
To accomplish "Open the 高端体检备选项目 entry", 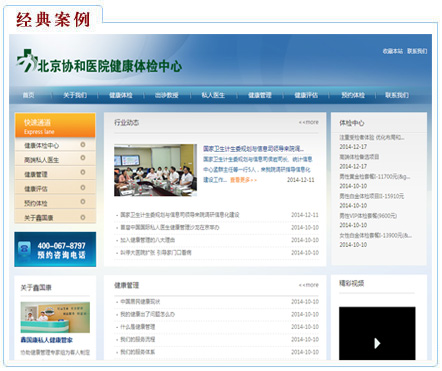I will 359,157.
